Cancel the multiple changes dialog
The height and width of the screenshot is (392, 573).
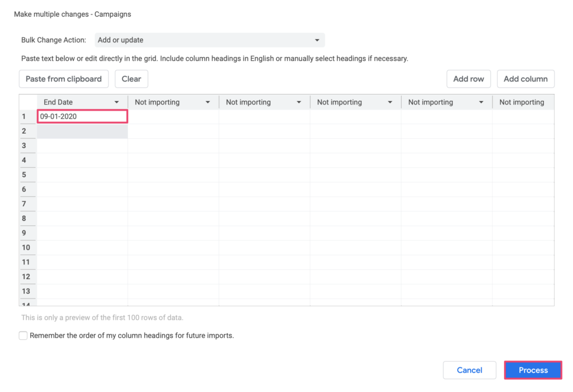coord(469,370)
